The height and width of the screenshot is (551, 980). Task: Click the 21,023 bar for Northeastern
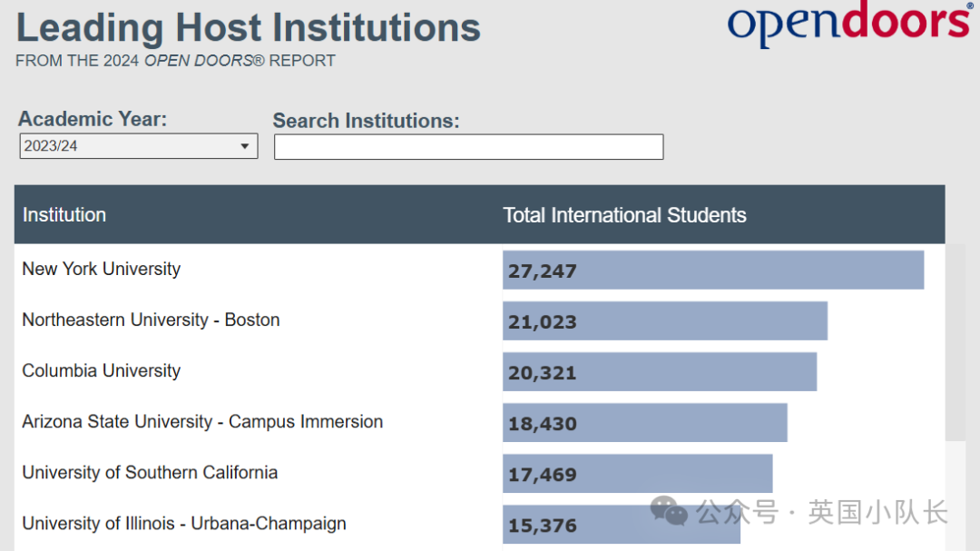coord(665,321)
